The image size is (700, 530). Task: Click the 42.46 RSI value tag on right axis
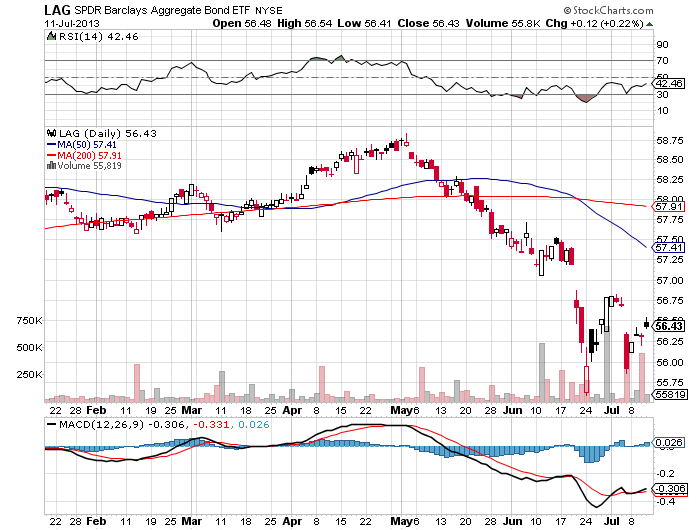click(669, 85)
